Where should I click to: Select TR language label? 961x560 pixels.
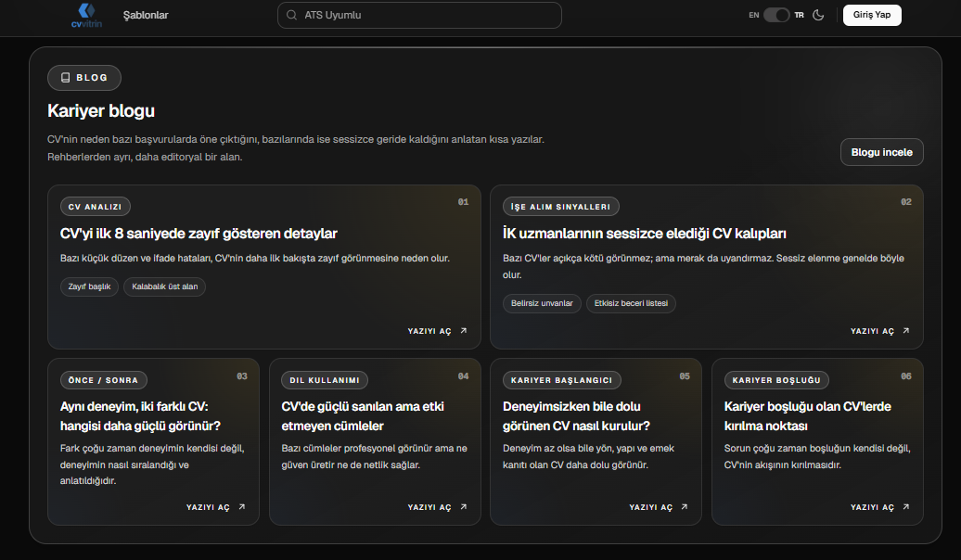pyautogui.click(x=800, y=16)
